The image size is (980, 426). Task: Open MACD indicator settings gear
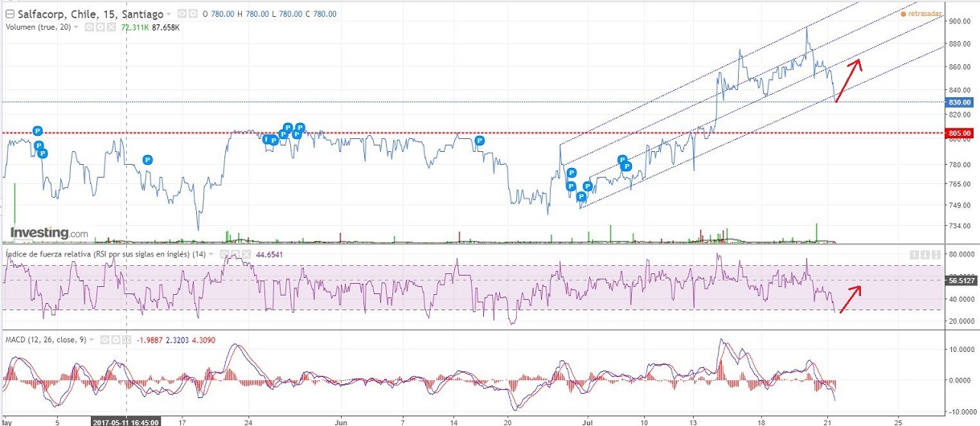coord(116,340)
